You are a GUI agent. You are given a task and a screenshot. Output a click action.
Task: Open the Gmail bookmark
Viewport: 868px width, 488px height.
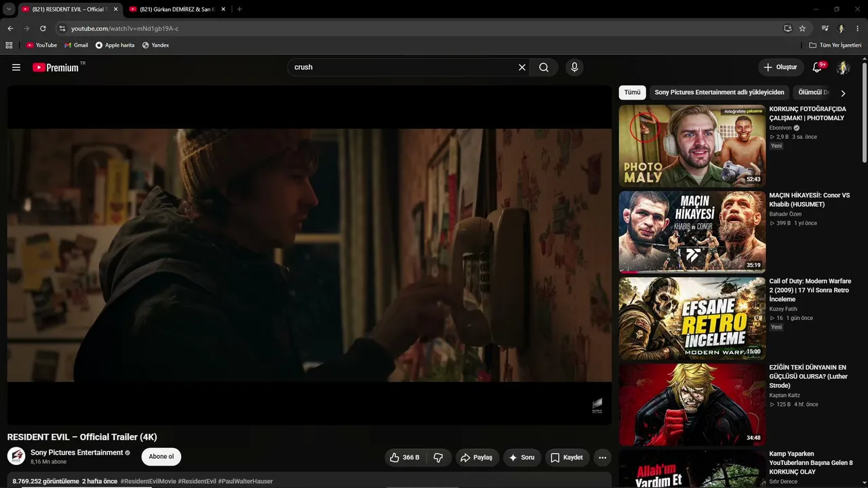click(x=76, y=45)
